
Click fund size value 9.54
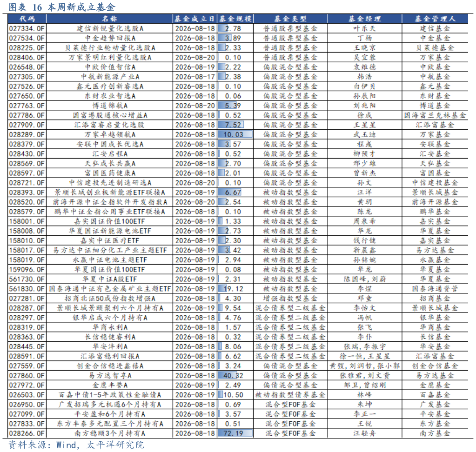233,308
